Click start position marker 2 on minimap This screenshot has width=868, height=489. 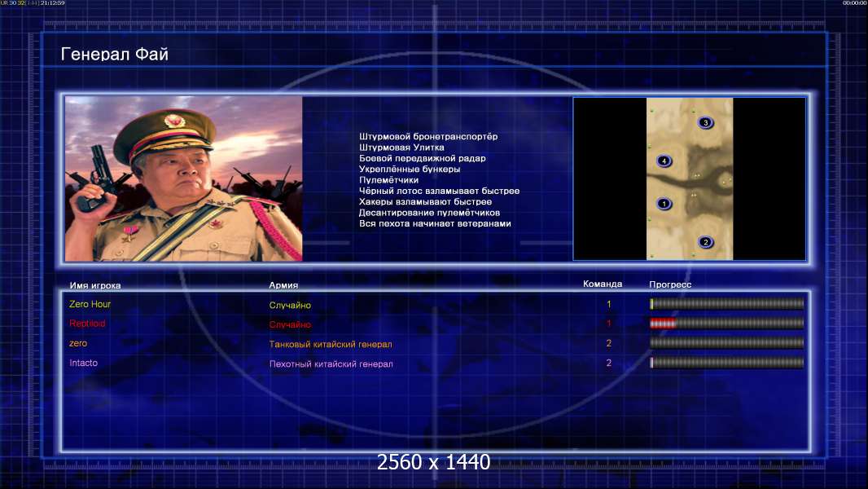click(705, 242)
